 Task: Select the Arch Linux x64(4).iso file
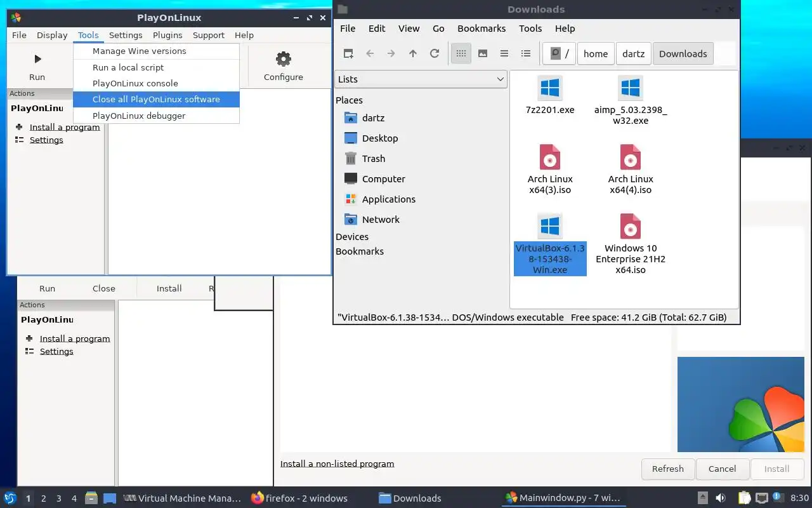(631, 170)
